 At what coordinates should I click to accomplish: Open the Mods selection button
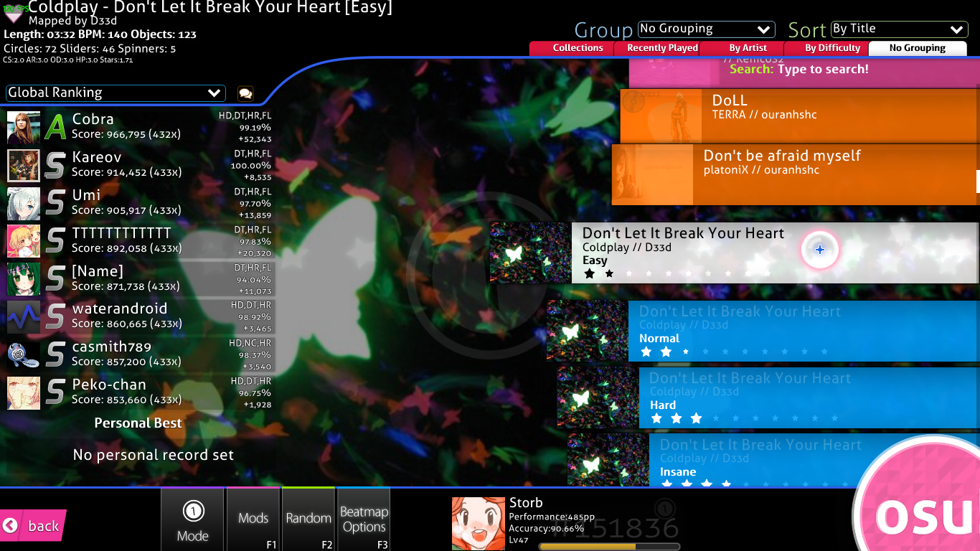pos(253,519)
